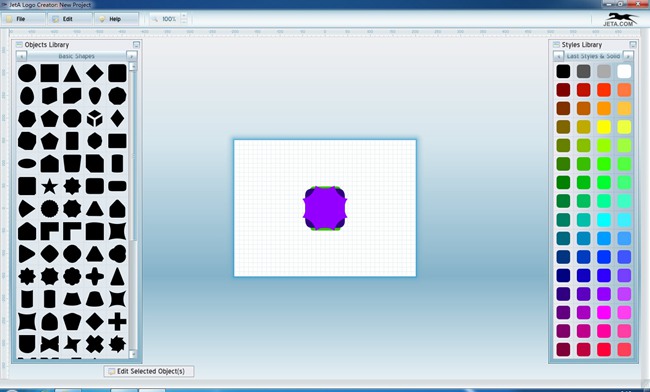
Task: Open the Edit menu
Action: pos(70,19)
